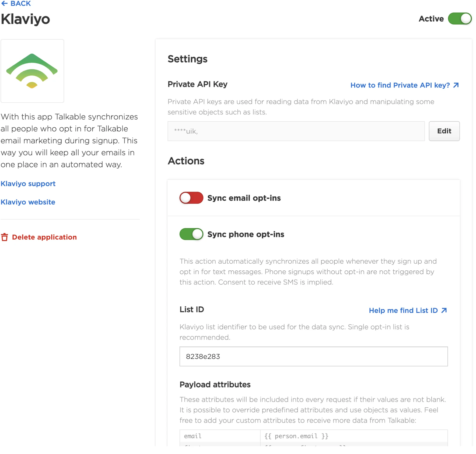Click the Settings heading

[187, 59]
